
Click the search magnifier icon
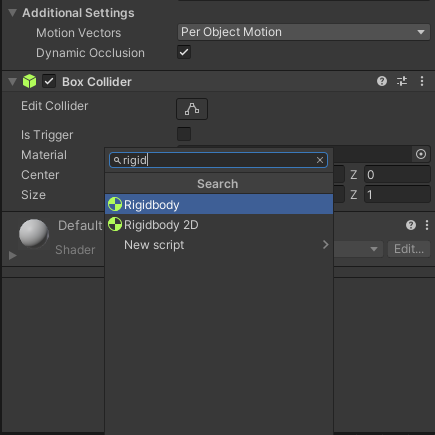coord(117,161)
